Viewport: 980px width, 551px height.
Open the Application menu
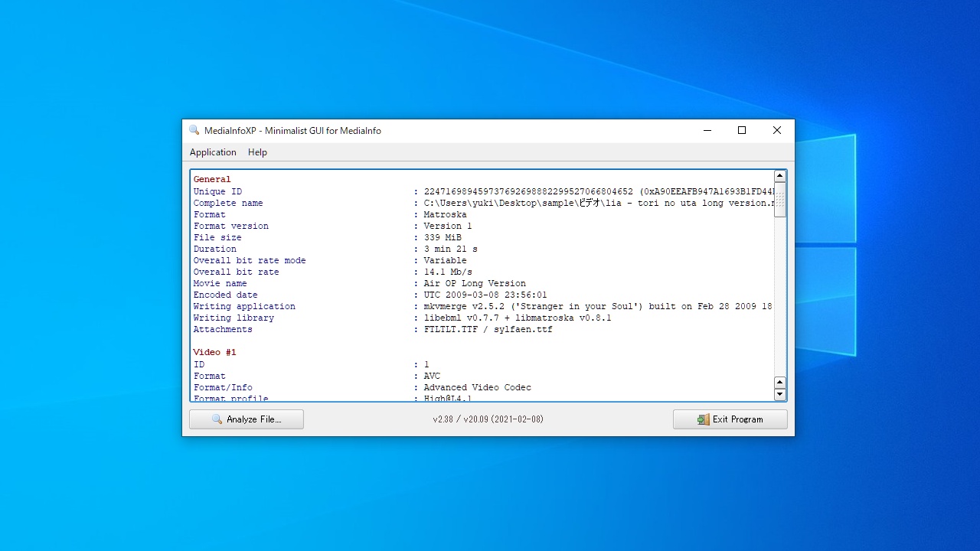coord(213,152)
